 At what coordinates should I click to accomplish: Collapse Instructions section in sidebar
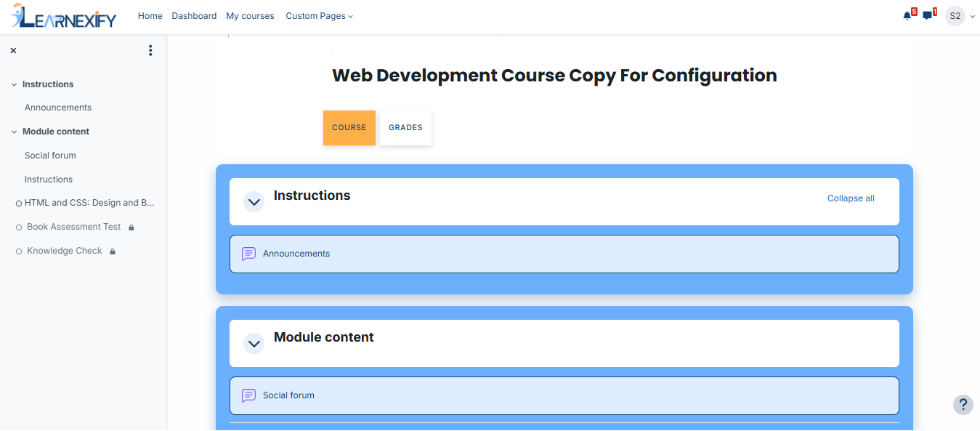pyautogui.click(x=14, y=85)
